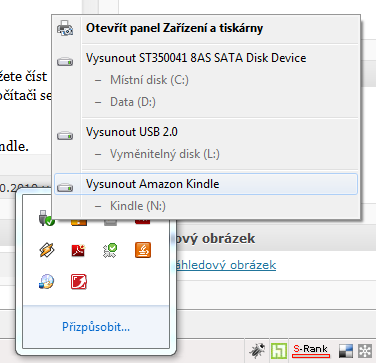Click the orange Java update tray icon
This screenshot has width=376, height=363.
coord(143,250)
